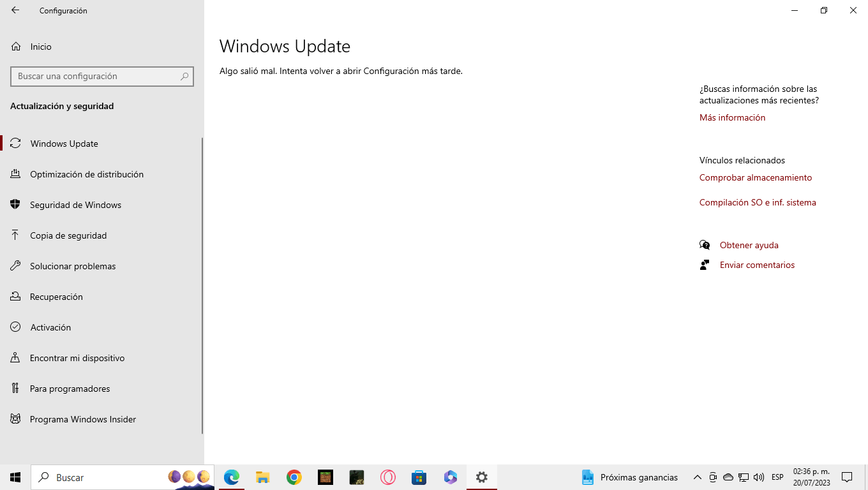The width and height of the screenshot is (868, 490).
Task: Open the Windows Start menu
Action: 15,477
